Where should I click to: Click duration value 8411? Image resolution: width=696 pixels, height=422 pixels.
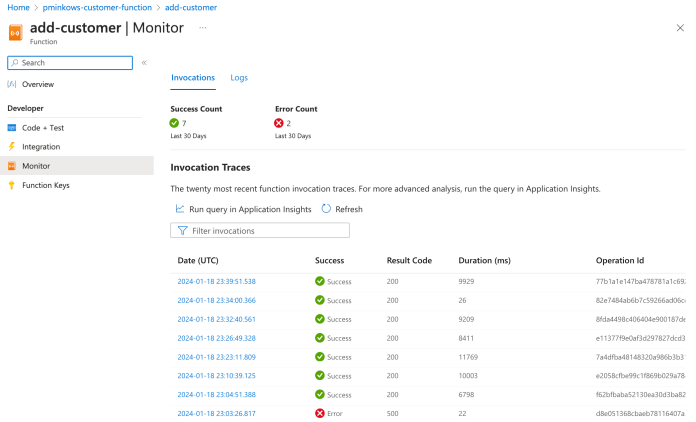point(466,338)
